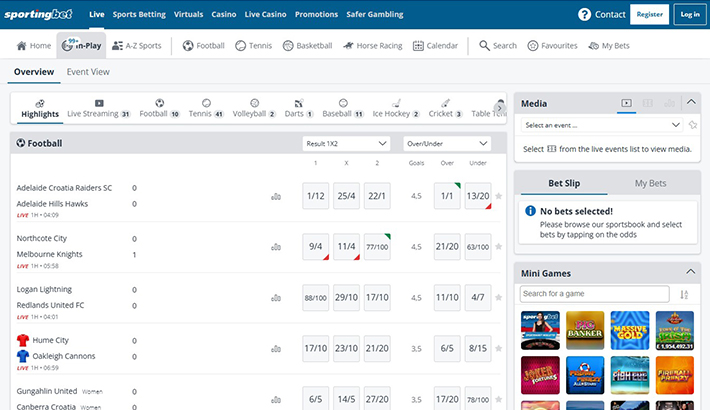The image size is (710, 410).
Task: Open Promotions menu
Action: (316, 14)
